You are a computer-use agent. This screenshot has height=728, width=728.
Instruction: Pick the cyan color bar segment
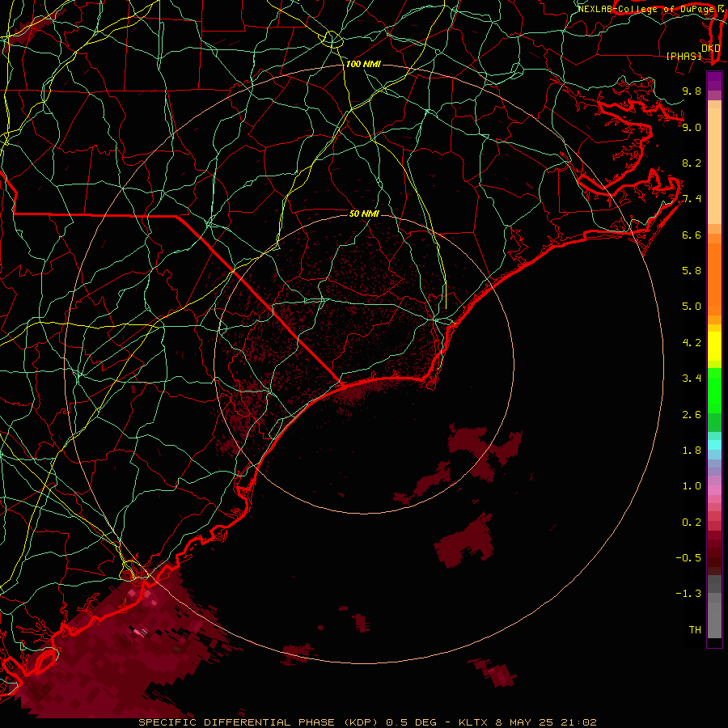714,445
